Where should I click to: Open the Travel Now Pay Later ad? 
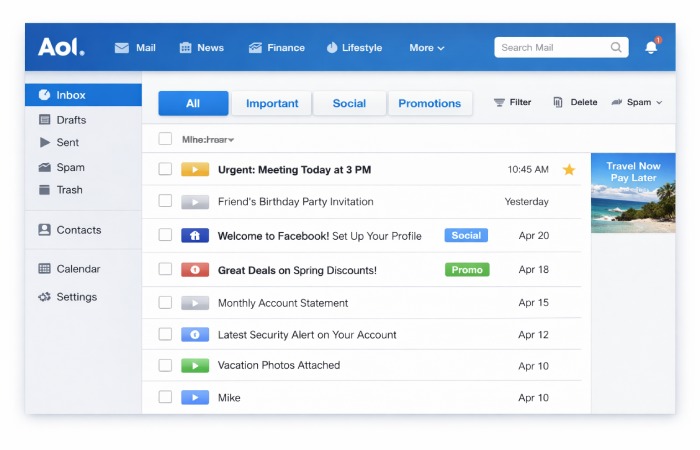pos(633,193)
